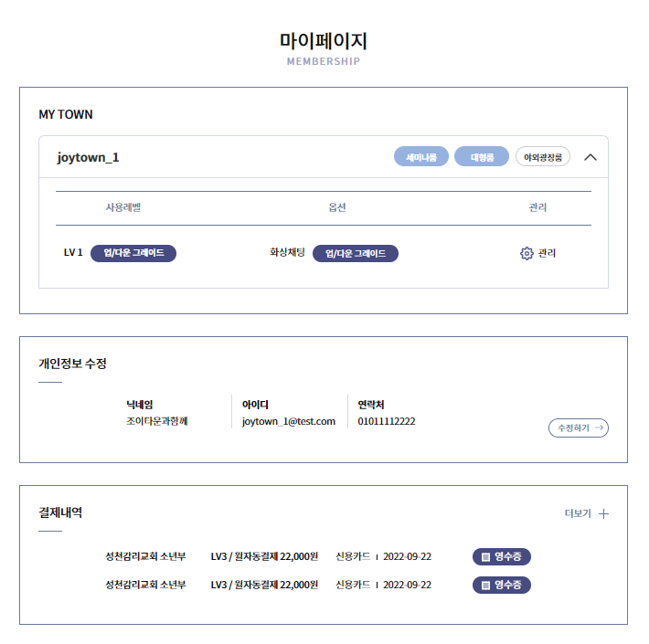Collapse the joytown_1 town panel

coord(590,157)
